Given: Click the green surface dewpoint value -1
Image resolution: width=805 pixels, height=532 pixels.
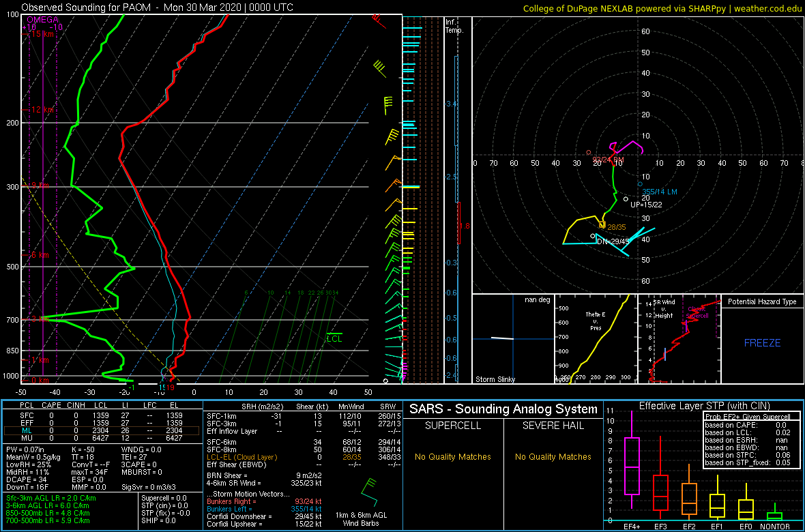Looking at the screenshot, I should coord(131,387).
